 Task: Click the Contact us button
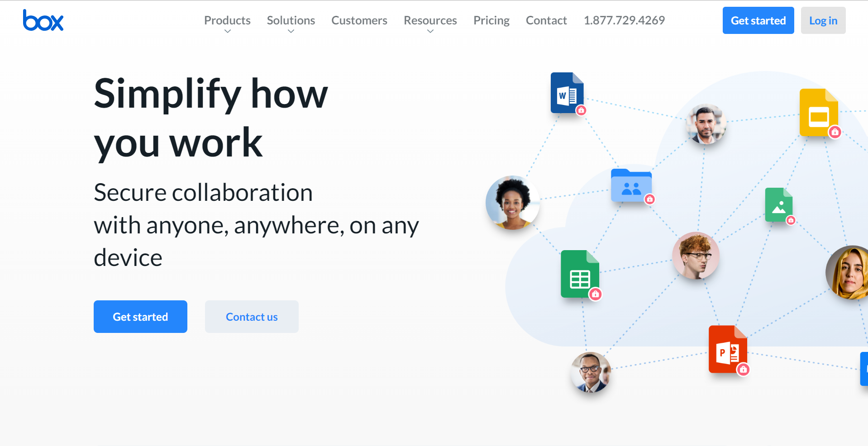tap(252, 317)
